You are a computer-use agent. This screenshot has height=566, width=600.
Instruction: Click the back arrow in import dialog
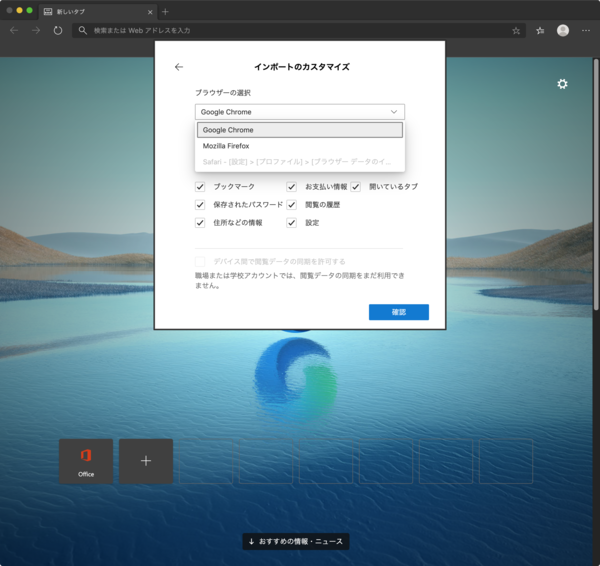179,67
